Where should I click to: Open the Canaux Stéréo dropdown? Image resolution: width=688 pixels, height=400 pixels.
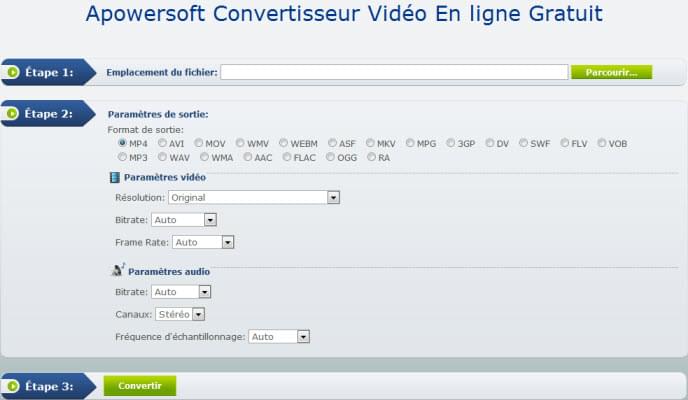(180, 314)
